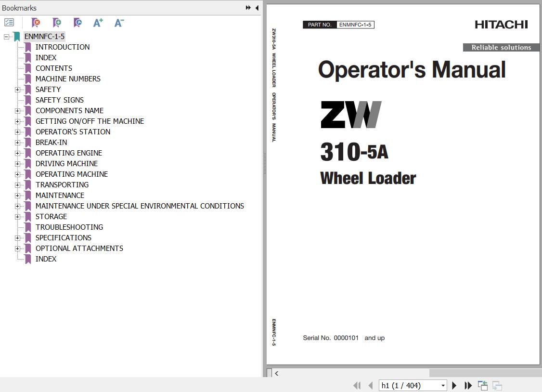Open the OPTIONAL ATTACHMENTS bookmark
This screenshot has width=542, height=392.
point(79,248)
